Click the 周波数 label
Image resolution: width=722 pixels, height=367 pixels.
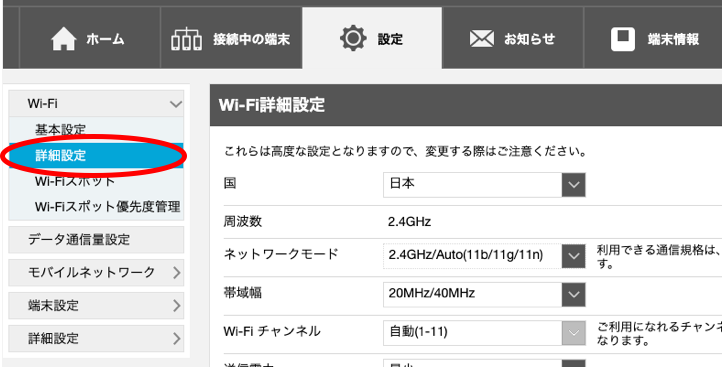[243, 221]
